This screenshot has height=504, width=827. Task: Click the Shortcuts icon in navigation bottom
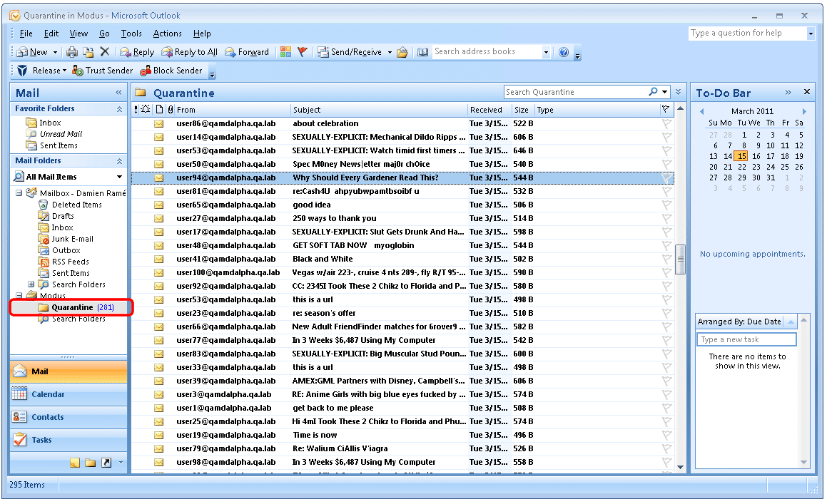coord(106,463)
